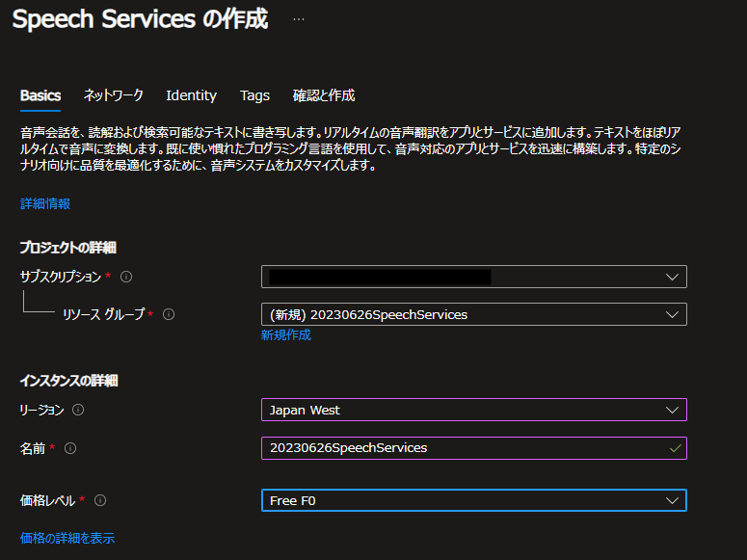Open the Identity tab

(191, 95)
